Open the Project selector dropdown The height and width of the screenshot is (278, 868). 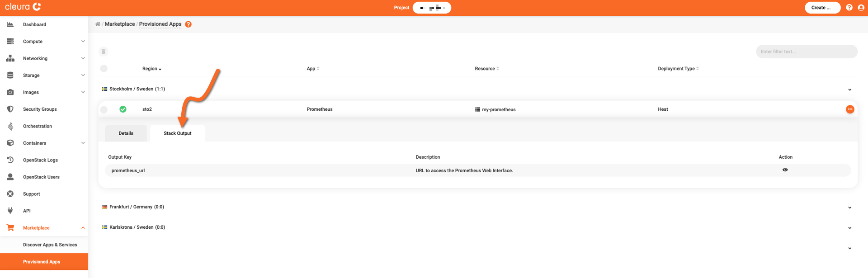point(432,8)
